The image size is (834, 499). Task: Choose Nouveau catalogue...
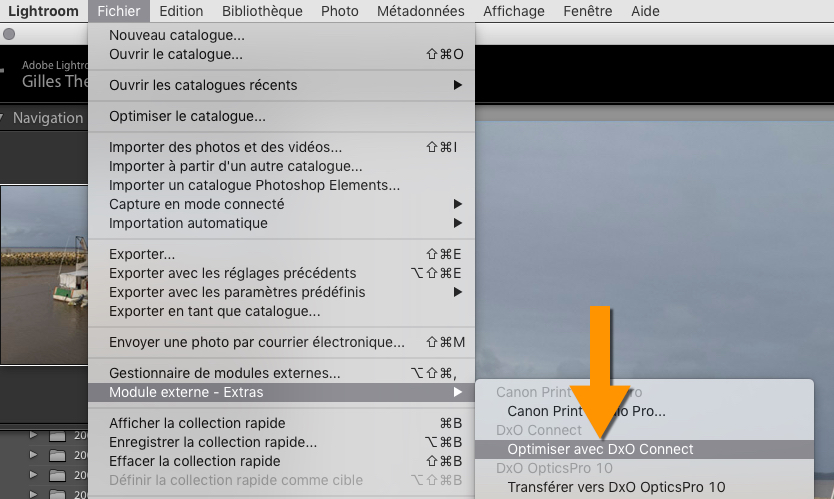pos(281,35)
